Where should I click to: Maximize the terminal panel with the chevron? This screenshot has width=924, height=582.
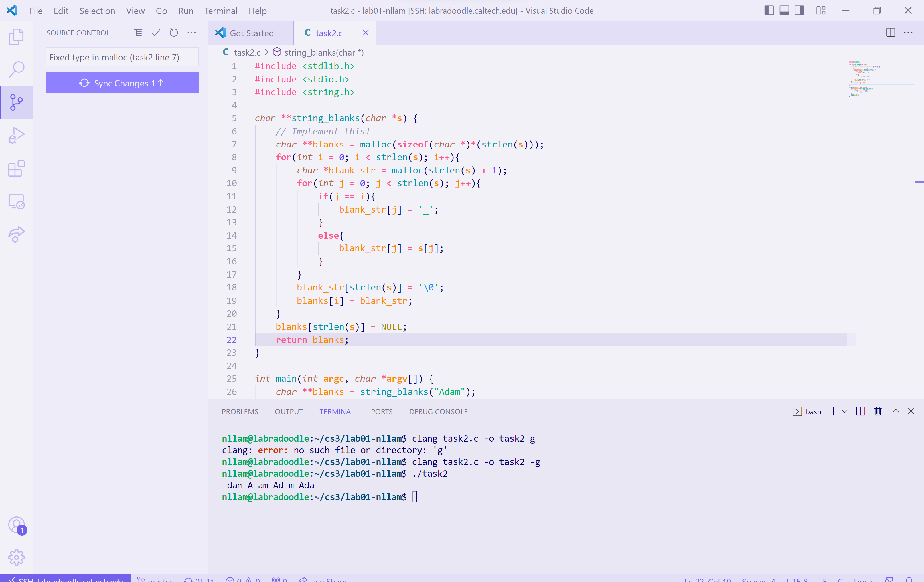tap(895, 412)
